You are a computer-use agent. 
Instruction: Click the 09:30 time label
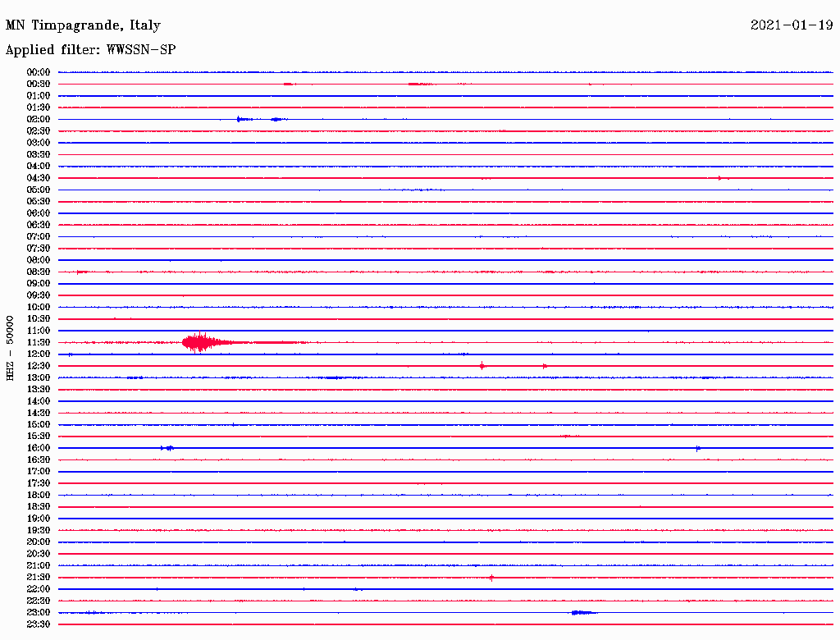[x=39, y=295]
